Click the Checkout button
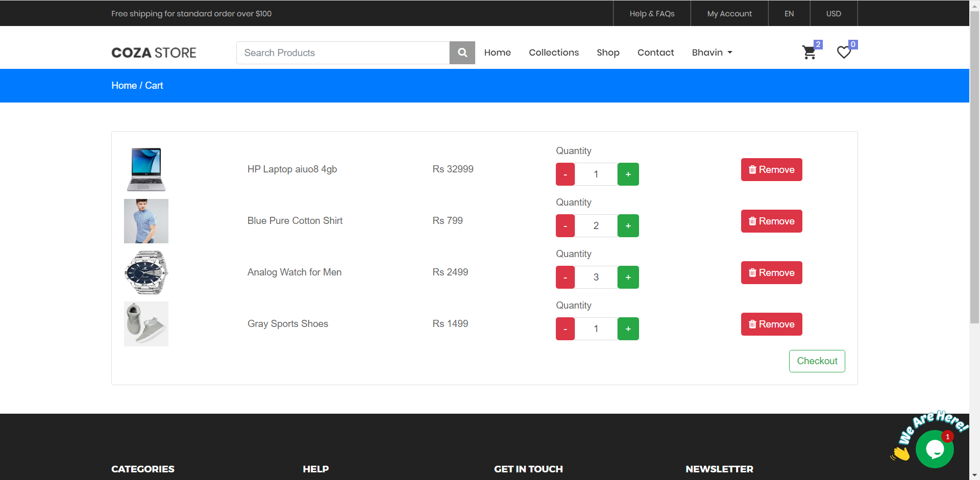This screenshot has width=980, height=480. point(817,361)
